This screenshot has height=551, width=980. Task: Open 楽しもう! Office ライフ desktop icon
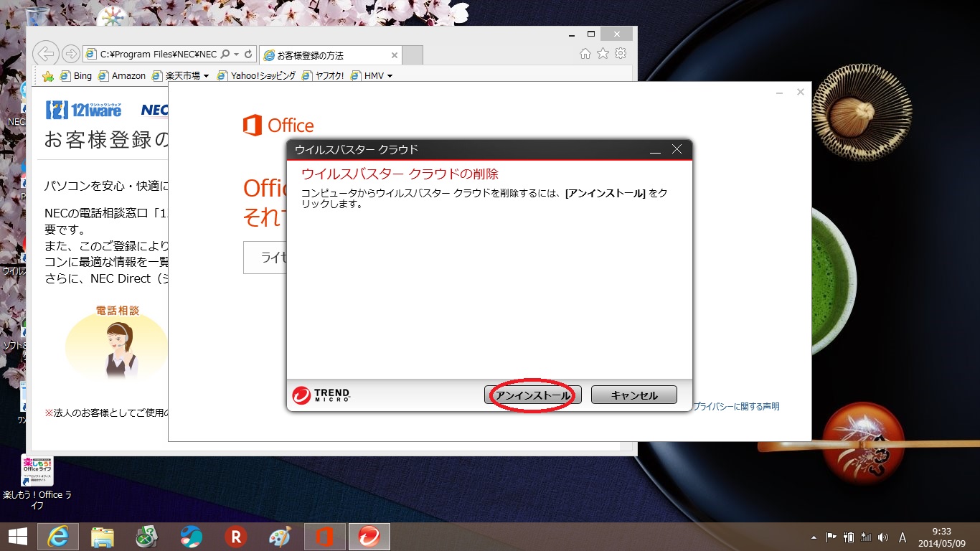coord(37,482)
